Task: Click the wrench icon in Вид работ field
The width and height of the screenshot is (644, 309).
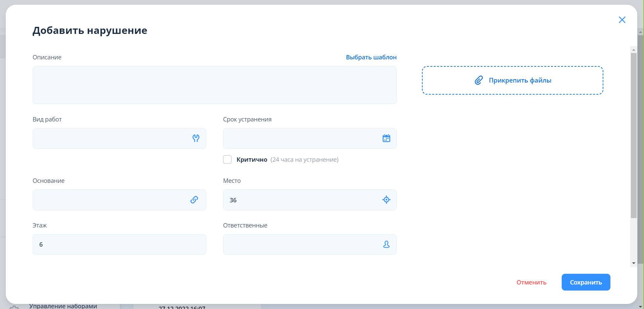Action: coord(196,138)
